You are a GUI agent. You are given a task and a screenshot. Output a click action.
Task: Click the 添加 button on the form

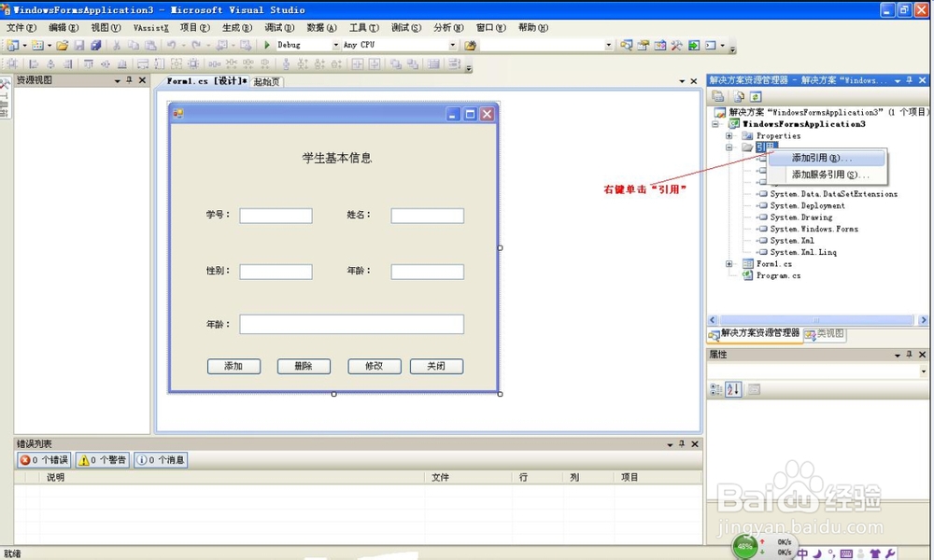(233, 366)
